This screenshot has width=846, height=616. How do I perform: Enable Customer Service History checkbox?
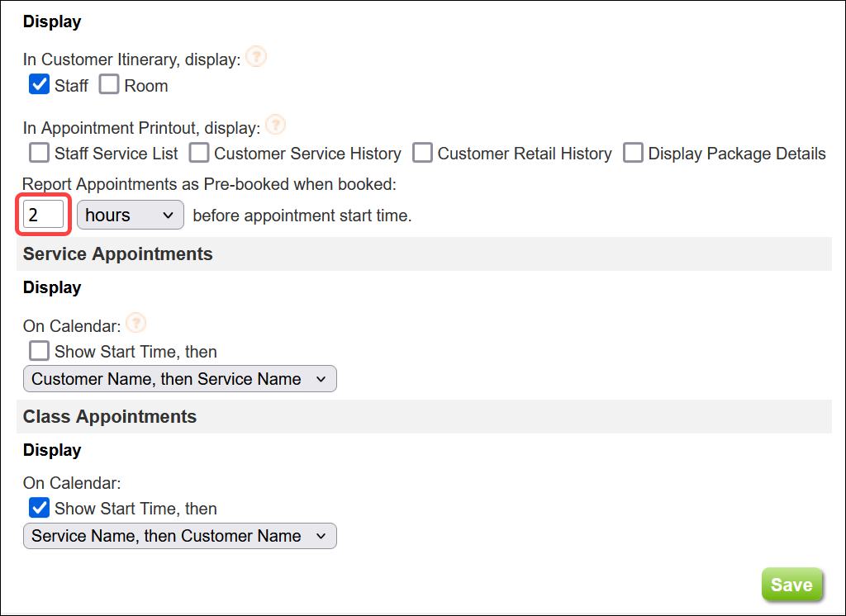(198, 152)
